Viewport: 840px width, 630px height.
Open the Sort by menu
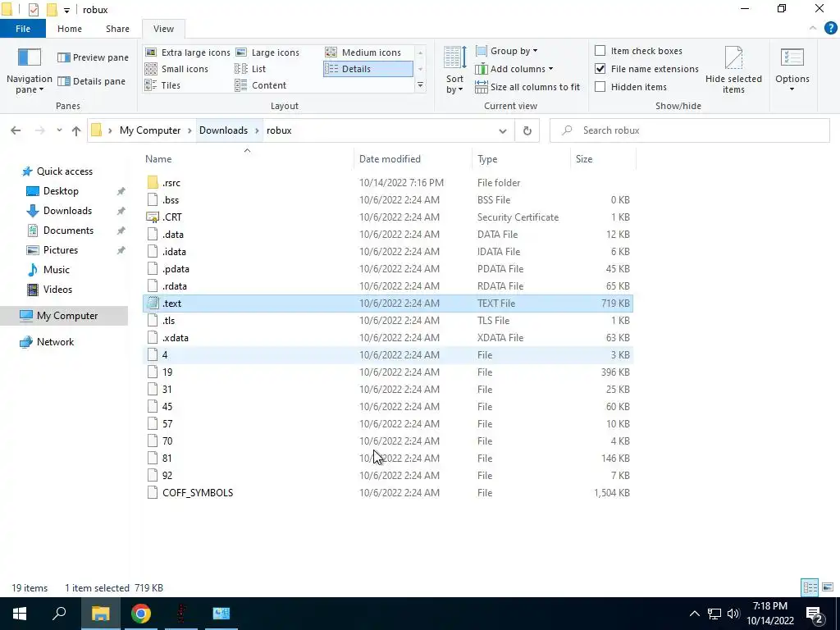pyautogui.click(x=454, y=71)
